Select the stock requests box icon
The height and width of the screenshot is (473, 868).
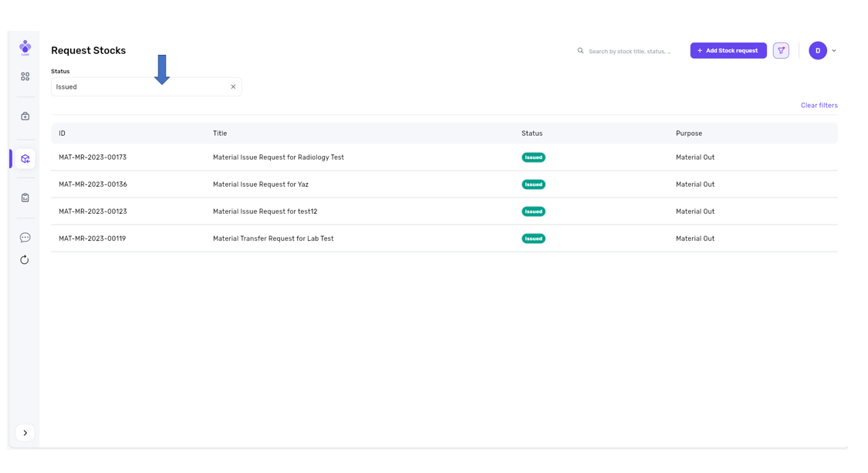click(25, 159)
